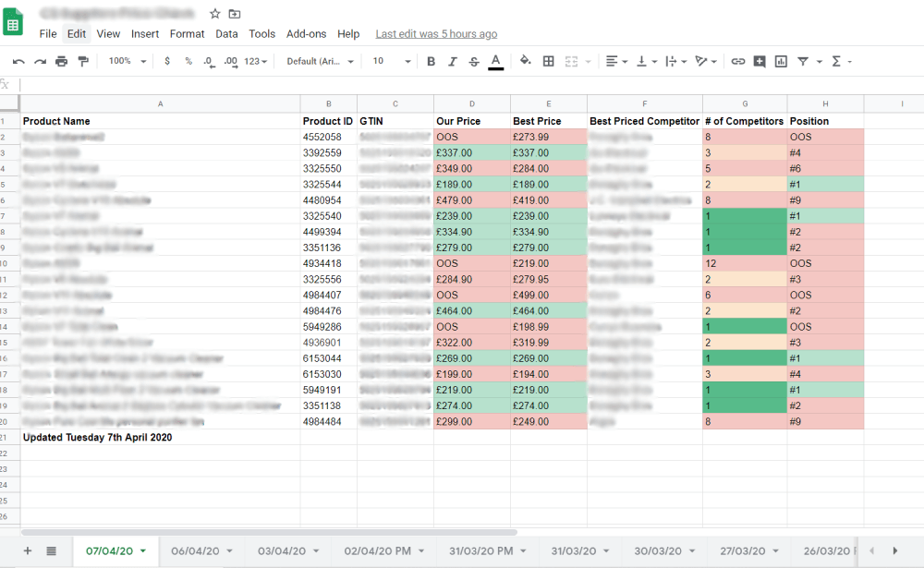Insert a chart using the toolbar icon

[x=781, y=60]
